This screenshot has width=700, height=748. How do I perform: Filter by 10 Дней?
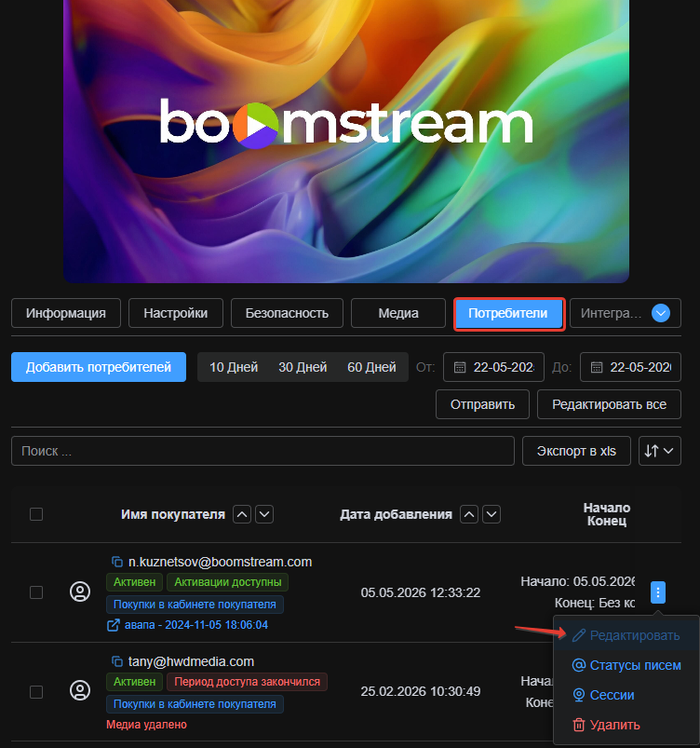pyautogui.click(x=234, y=367)
